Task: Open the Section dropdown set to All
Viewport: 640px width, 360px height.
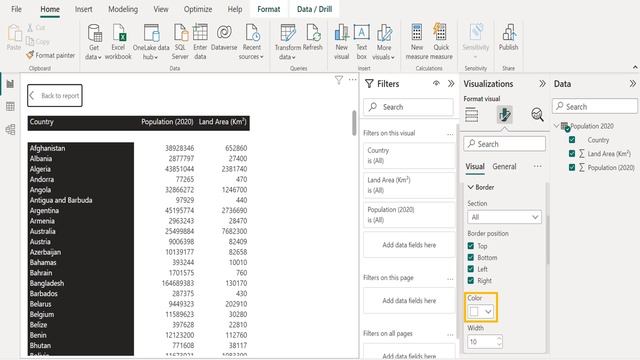Action: pyautogui.click(x=504, y=217)
